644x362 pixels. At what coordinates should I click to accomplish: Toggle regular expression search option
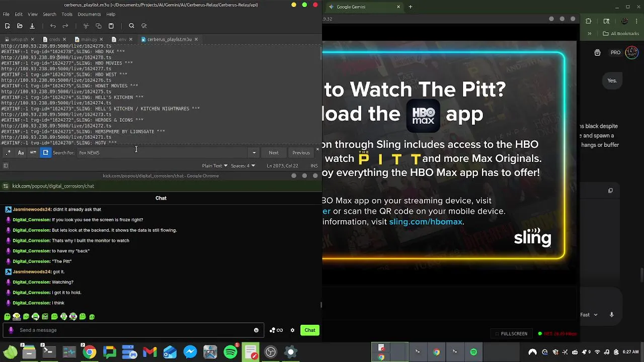[x=9, y=152]
